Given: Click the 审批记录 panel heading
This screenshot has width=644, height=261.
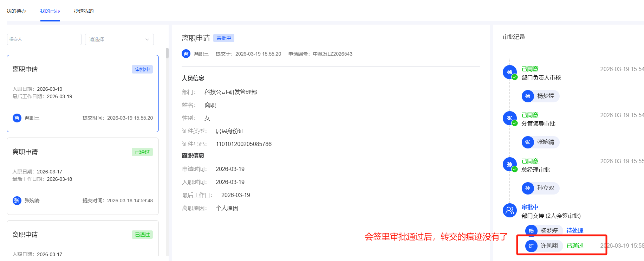Looking at the screenshot, I should point(514,37).
